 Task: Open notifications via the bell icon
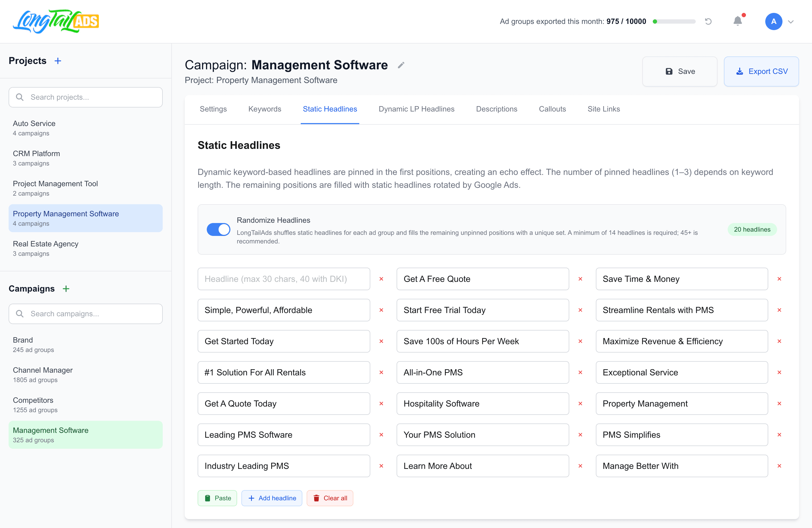coord(737,21)
